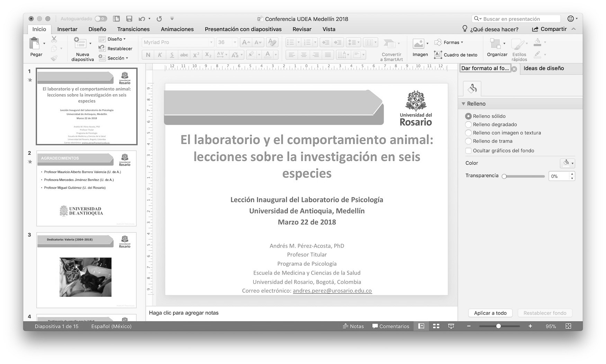
Task: Insert an image with Imagen icon
Action: (418, 44)
